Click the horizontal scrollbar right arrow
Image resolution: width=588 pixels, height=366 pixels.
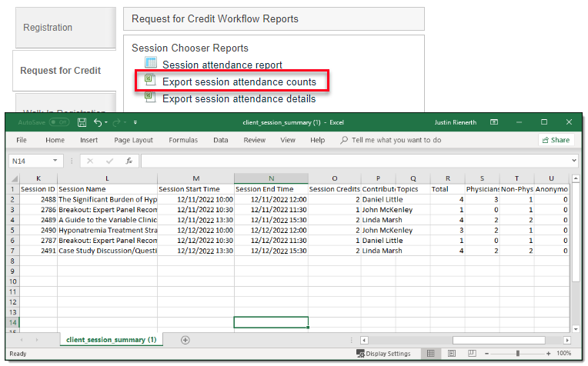pyautogui.click(x=567, y=340)
